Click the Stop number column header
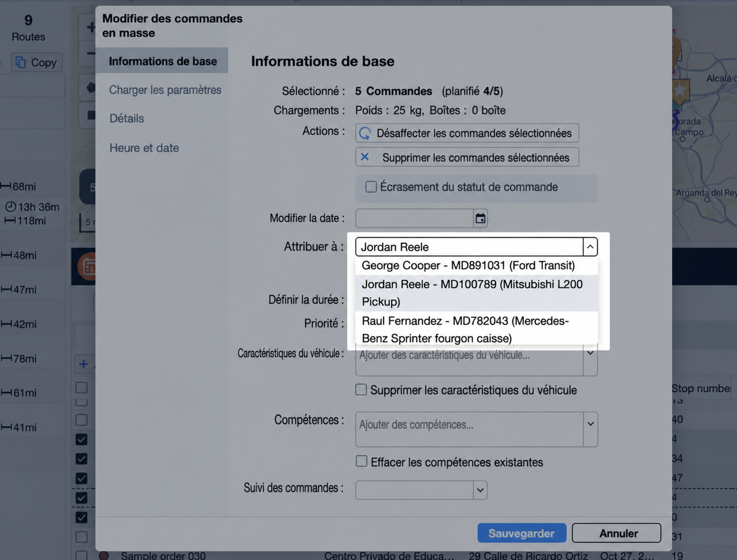Image resolution: width=737 pixels, height=560 pixels. coord(701,388)
